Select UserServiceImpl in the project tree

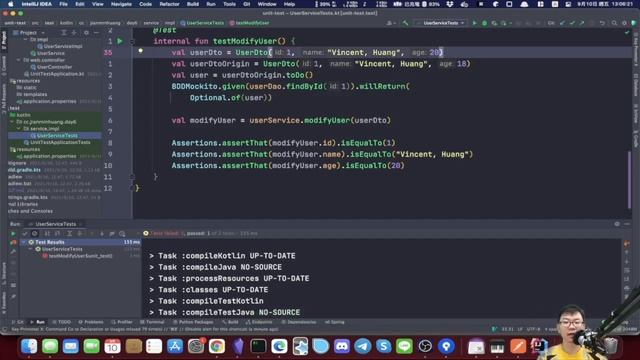pos(60,47)
